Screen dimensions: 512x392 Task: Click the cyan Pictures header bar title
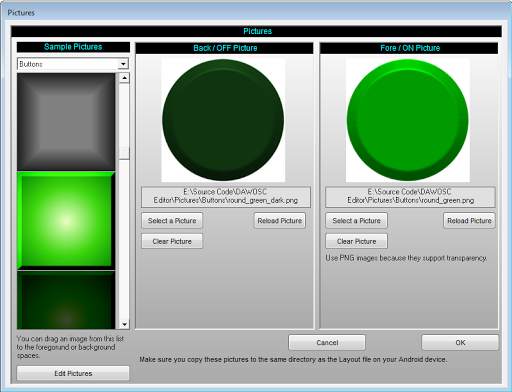click(257, 31)
